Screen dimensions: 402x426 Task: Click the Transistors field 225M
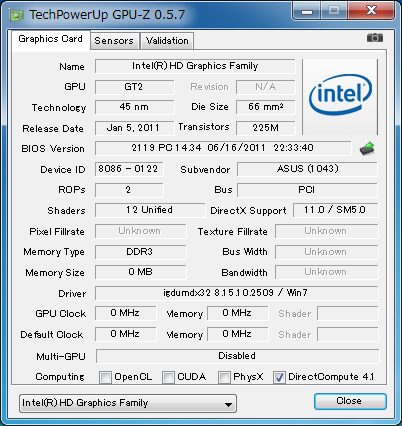266,128
